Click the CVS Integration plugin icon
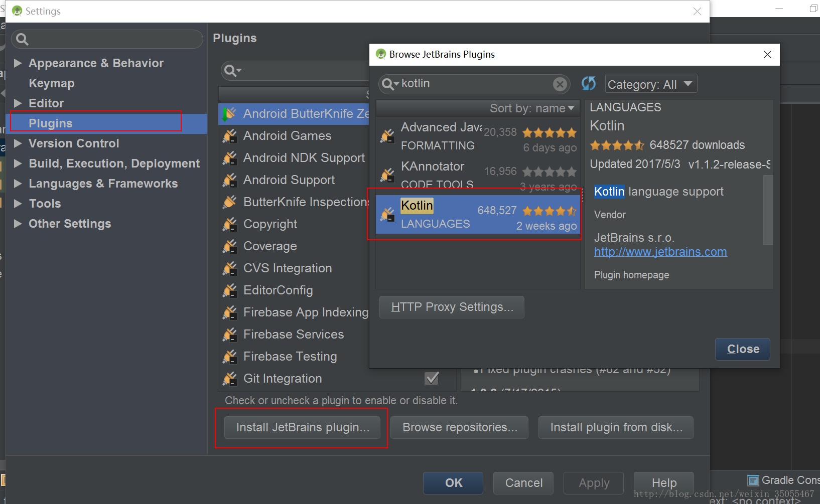This screenshot has width=820, height=504. coord(229,268)
